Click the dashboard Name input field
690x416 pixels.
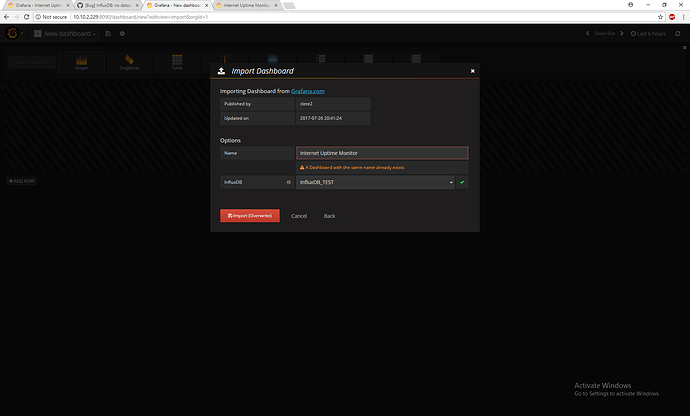click(x=382, y=153)
